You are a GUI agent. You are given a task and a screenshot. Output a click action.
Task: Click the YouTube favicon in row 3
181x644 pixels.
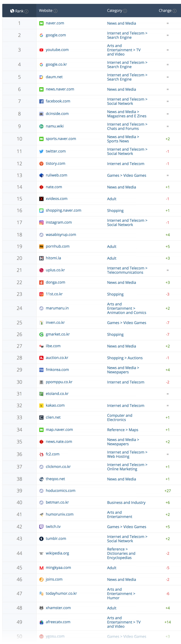[42, 50]
